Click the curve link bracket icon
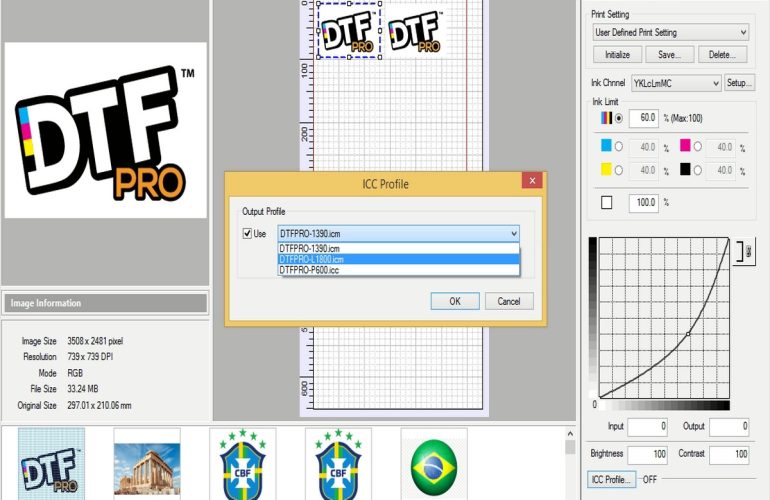The width and height of the screenshot is (770, 500). [744, 251]
